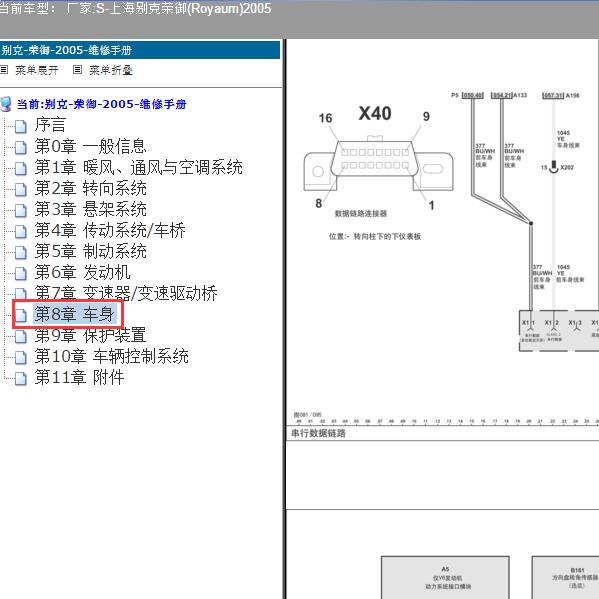Click page icon next to 第9章
Image resolution: width=599 pixels, height=599 pixels.
21,336
